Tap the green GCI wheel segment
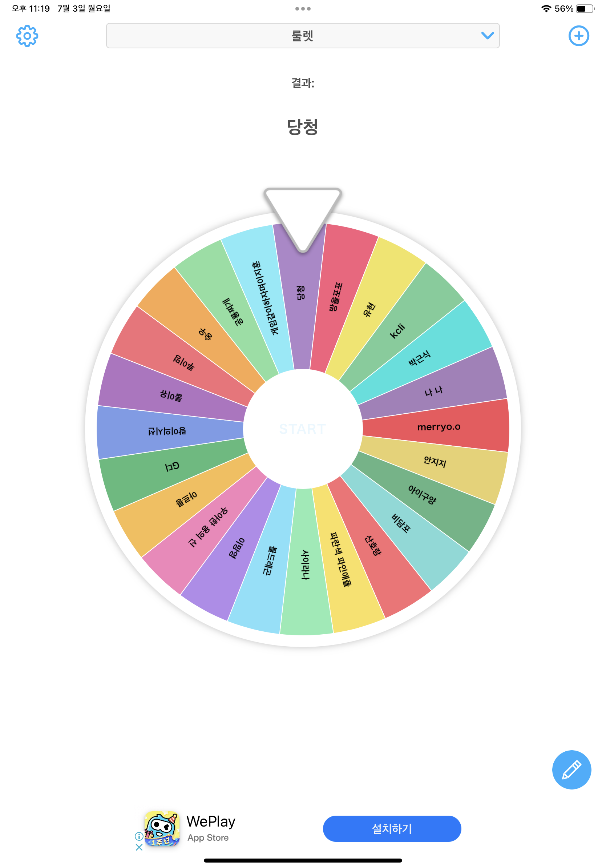Image resolution: width=606 pixels, height=868 pixels. pos(172,467)
